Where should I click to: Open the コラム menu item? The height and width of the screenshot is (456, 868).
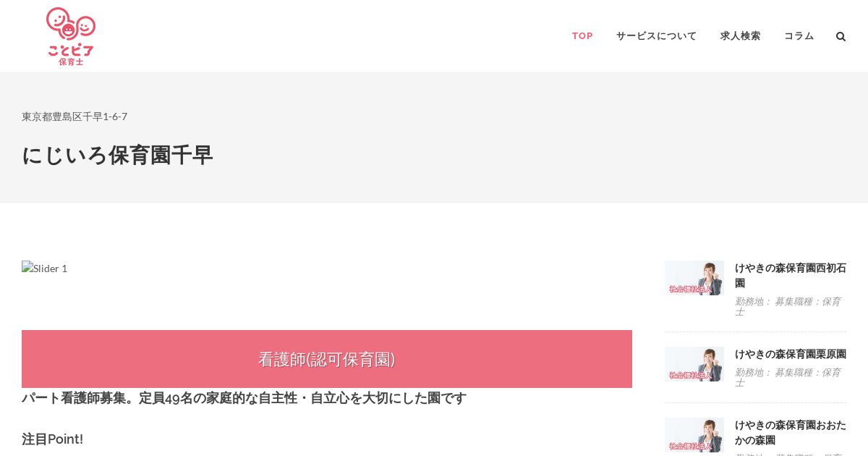pos(799,36)
